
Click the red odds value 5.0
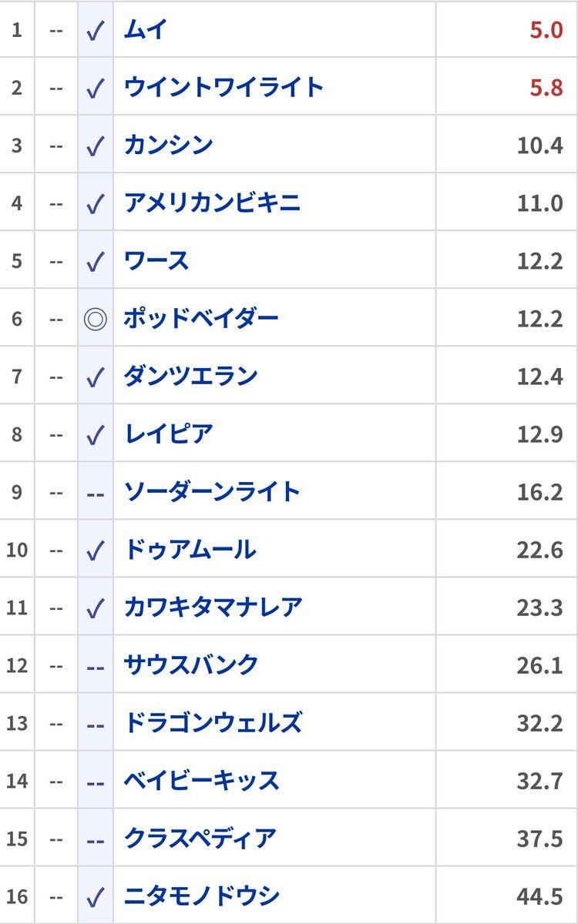[546, 31]
